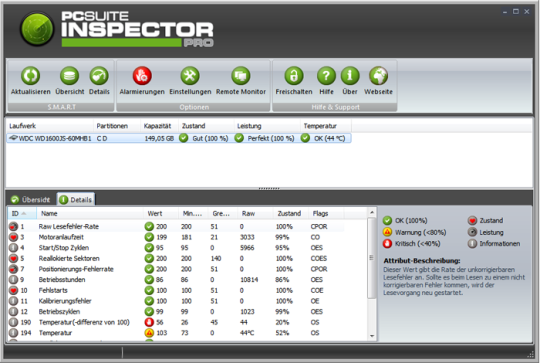Click the attribute list scrollbar thumb
This screenshot has width=540, height=363.
point(372,258)
